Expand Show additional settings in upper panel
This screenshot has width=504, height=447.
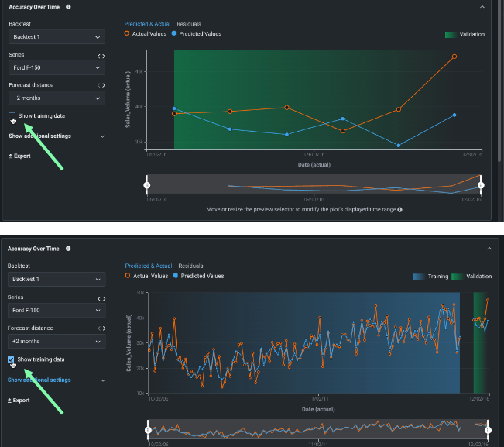click(56, 136)
